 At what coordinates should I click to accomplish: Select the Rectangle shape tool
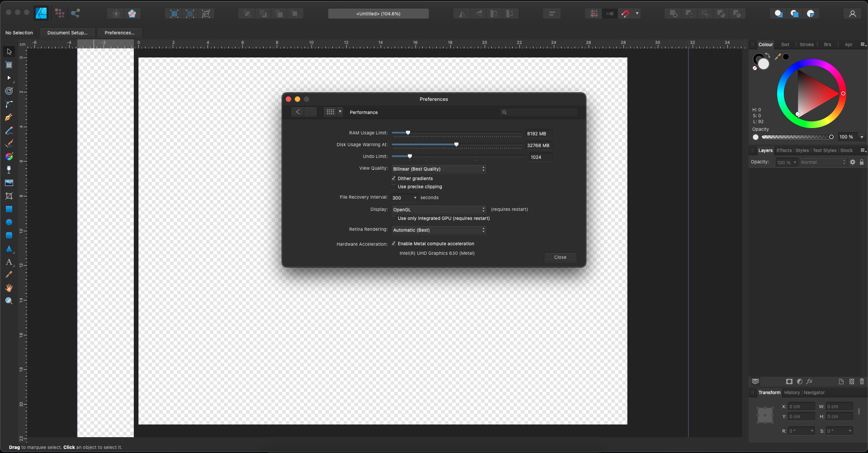[9, 209]
